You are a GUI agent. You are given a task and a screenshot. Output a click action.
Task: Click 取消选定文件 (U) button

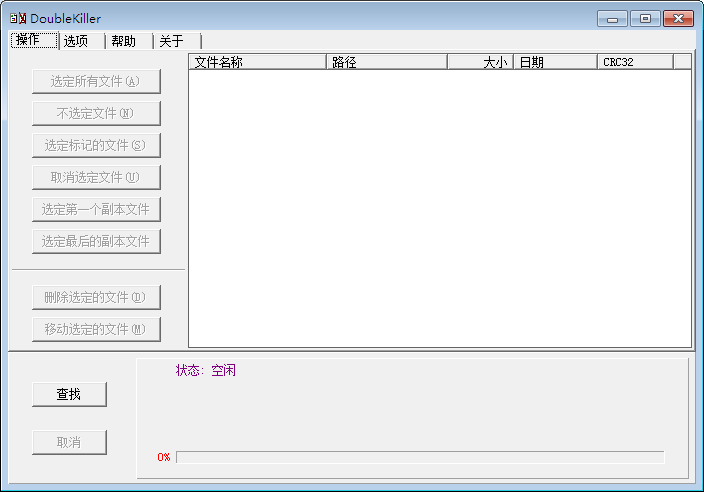click(96, 177)
